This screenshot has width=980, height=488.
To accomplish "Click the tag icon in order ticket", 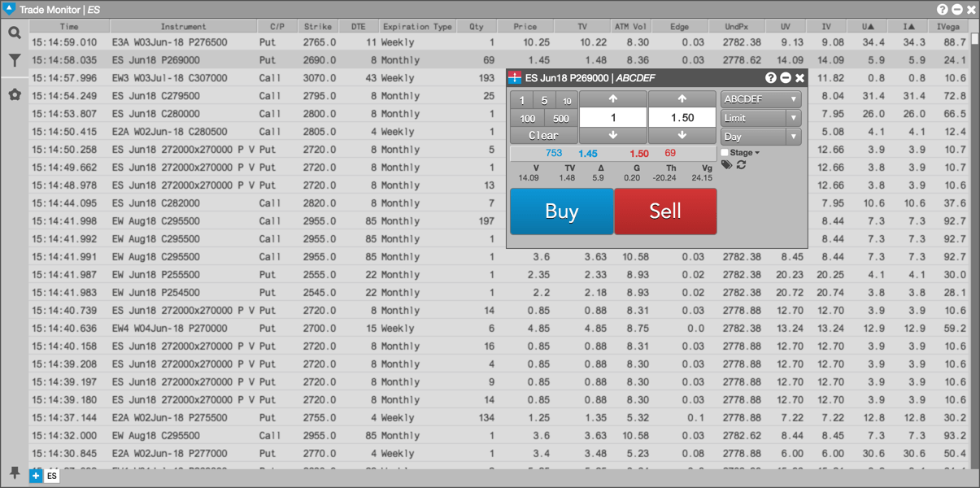I will [727, 165].
